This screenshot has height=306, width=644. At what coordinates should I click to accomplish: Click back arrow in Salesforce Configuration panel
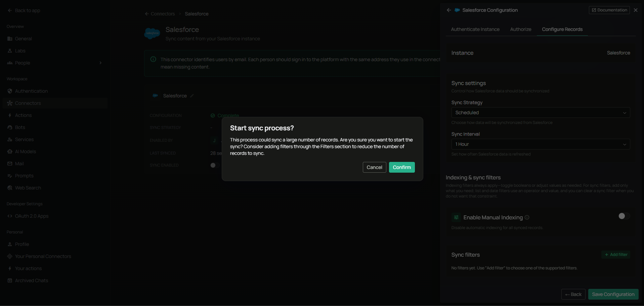point(449,10)
